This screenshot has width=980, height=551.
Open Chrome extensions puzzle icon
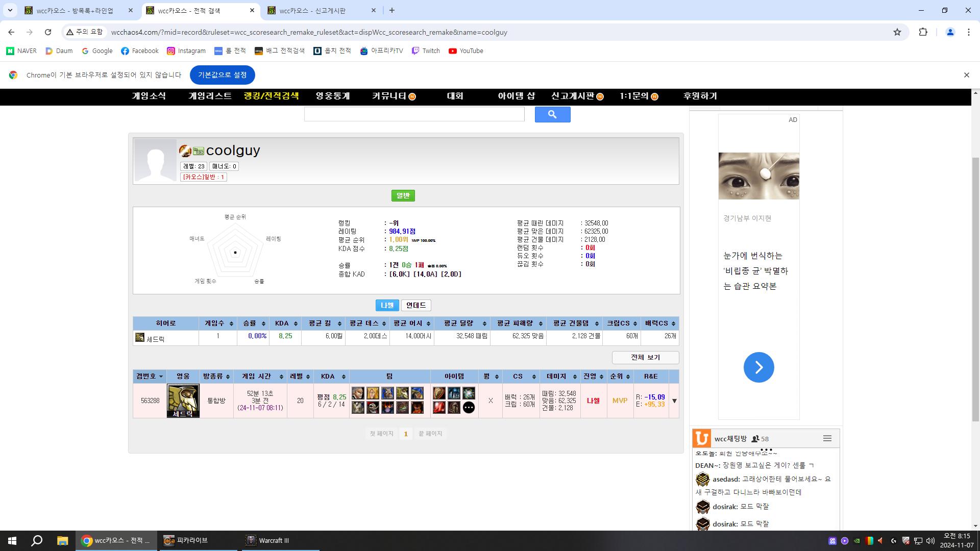coord(923,32)
